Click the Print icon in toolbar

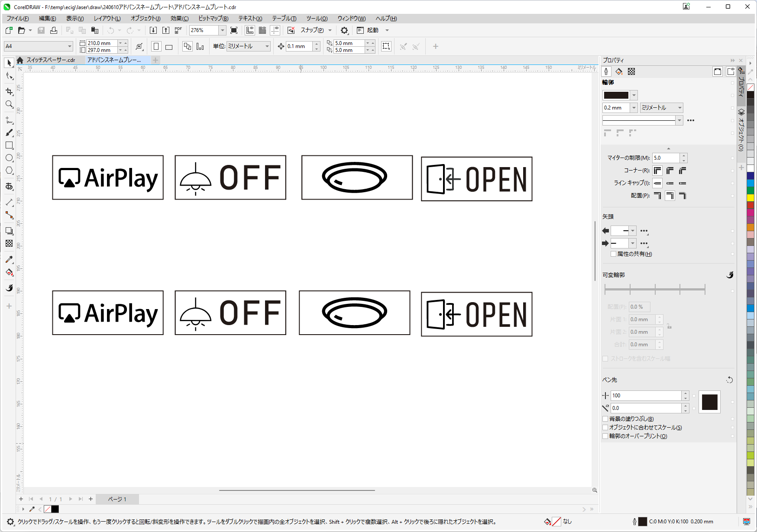[x=54, y=30]
